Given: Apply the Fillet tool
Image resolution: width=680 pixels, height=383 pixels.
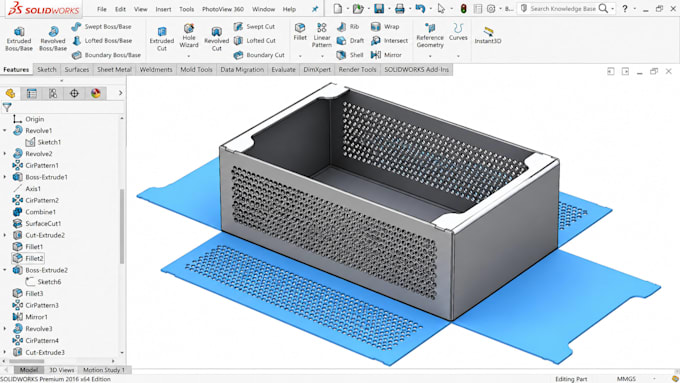Looking at the screenshot, I should click(x=300, y=32).
